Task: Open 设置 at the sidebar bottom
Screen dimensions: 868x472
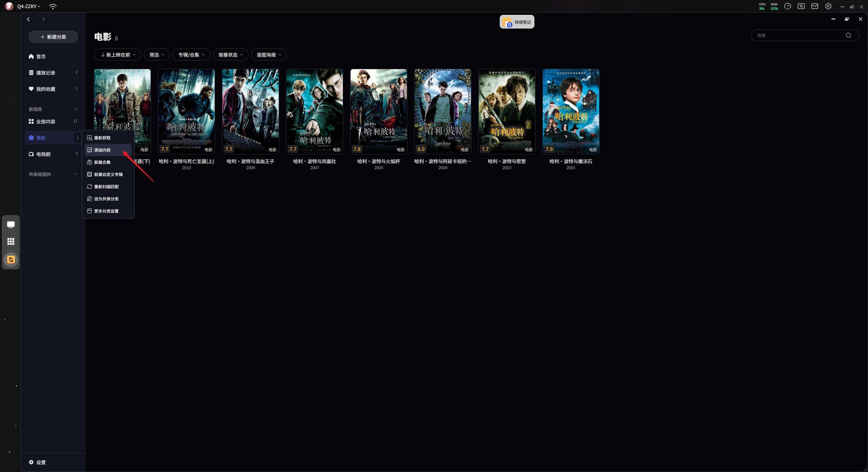Action: [37, 463]
